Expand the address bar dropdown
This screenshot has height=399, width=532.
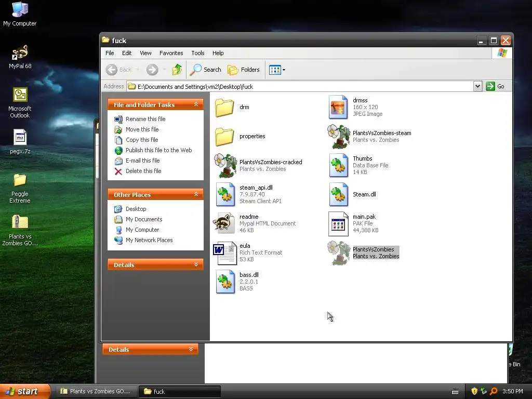click(x=477, y=87)
